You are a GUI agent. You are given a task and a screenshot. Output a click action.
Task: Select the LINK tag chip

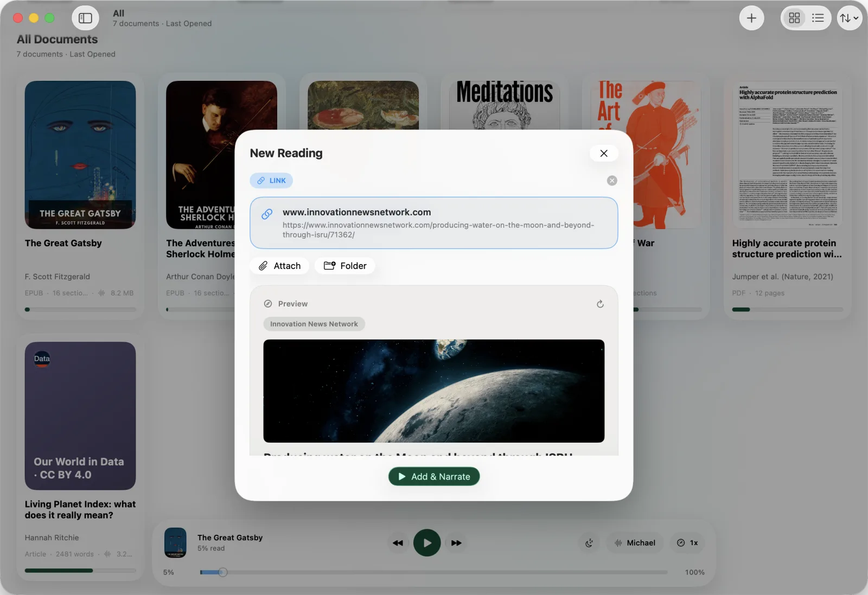tap(271, 181)
